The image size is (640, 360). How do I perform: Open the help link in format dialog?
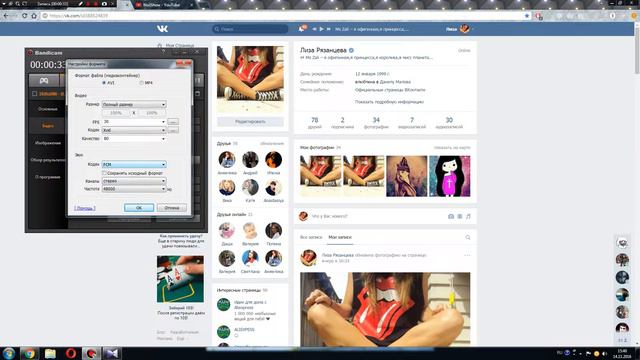[x=84, y=208]
